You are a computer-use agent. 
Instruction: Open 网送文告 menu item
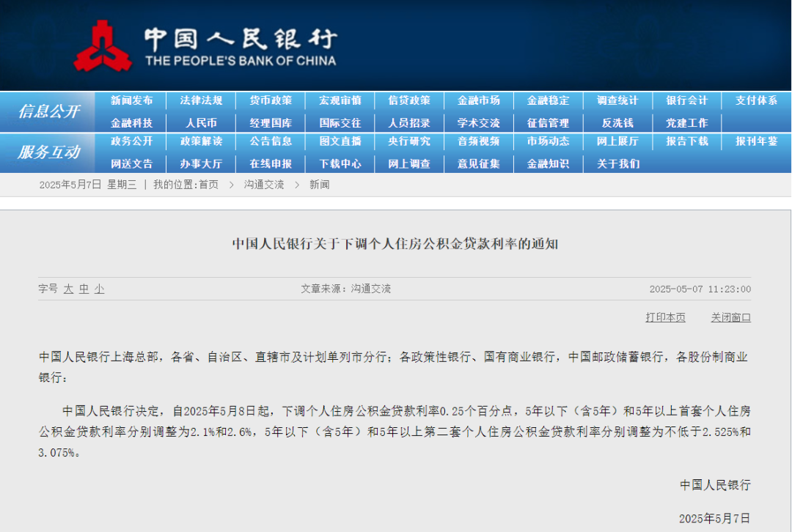(131, 164)
